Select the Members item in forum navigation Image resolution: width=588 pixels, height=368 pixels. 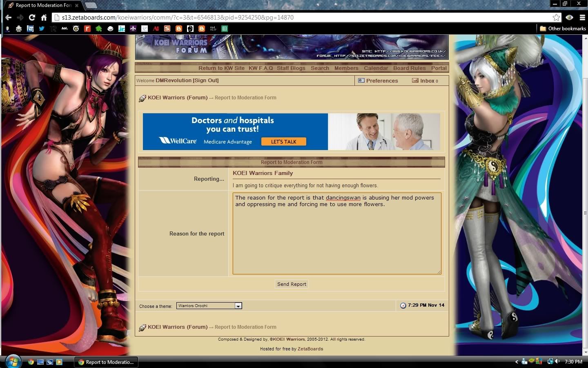[x=346, y=68]
